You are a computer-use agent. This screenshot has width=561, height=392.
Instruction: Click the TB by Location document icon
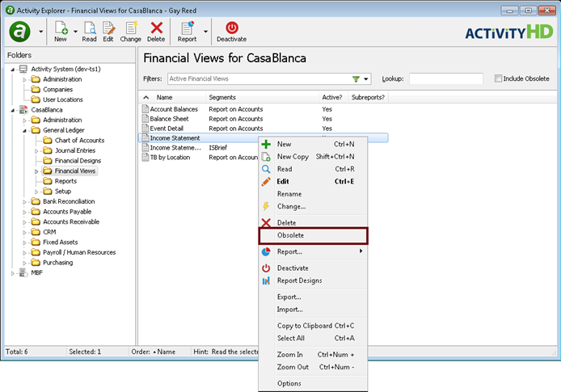click(146, 157)
